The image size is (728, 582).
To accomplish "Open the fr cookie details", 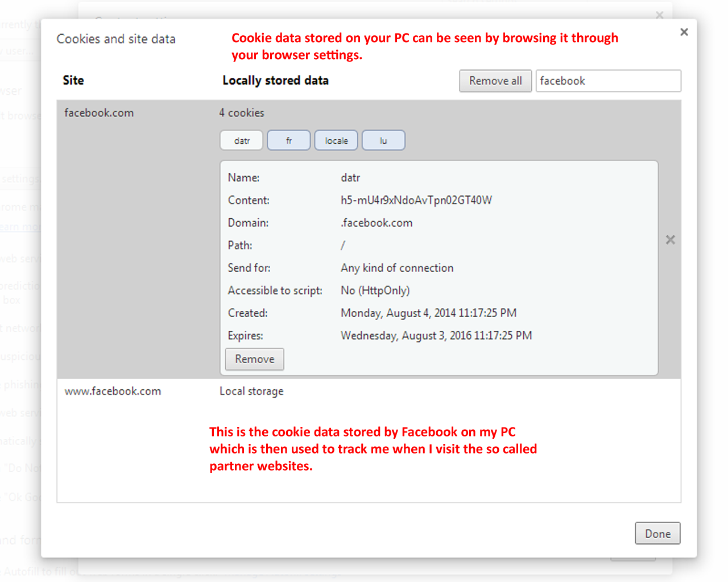I will 289,140.
